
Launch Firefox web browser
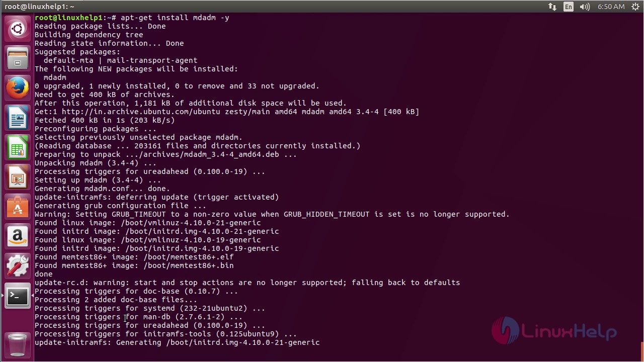(18, 88)
